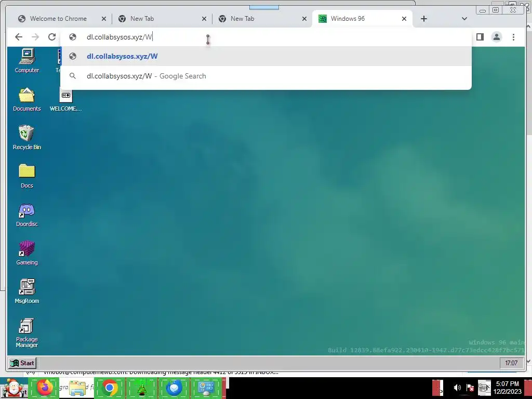This screenshot has width=532, height=399.
Task: Open the Computer desktop icon
Action: pos(27,61)
